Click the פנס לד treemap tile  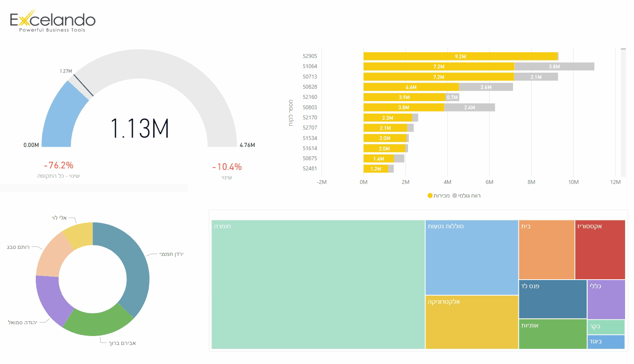[x=552, y=299]
